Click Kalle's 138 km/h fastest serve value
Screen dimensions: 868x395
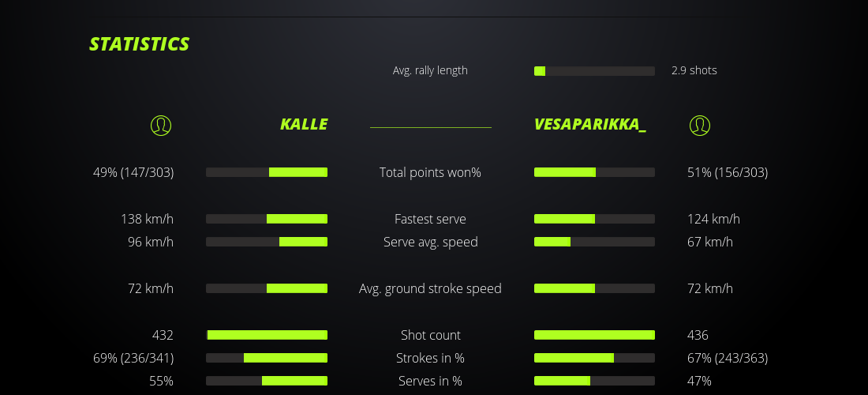pos(147,219)
